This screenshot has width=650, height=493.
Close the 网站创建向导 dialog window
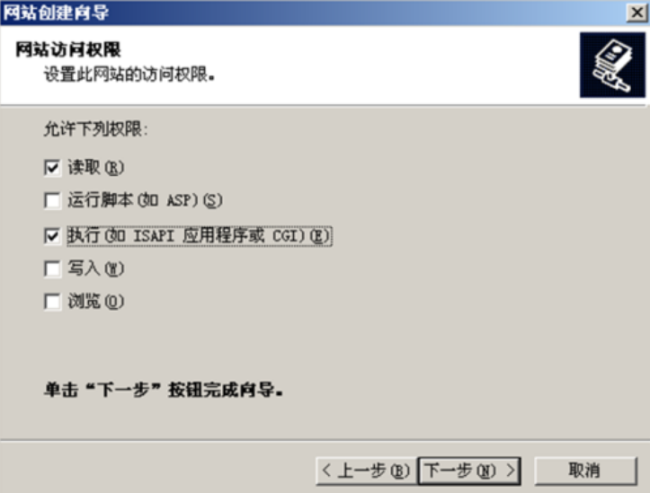637,13
